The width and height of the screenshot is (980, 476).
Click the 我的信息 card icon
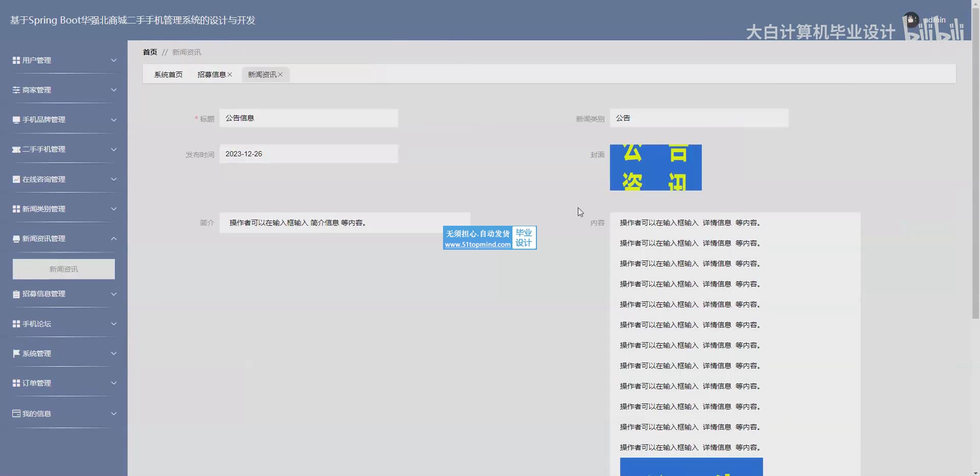[16, 414]
